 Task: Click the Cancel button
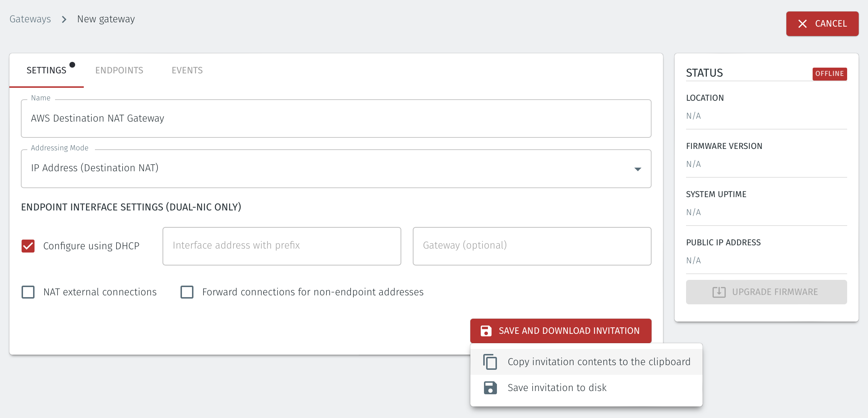pyautogui.click(x=822, y=24)
